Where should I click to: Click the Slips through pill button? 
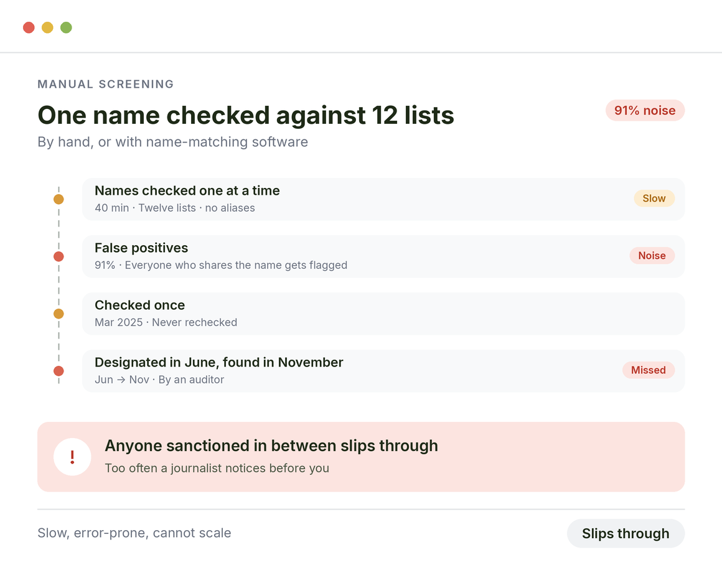(626, 533)
